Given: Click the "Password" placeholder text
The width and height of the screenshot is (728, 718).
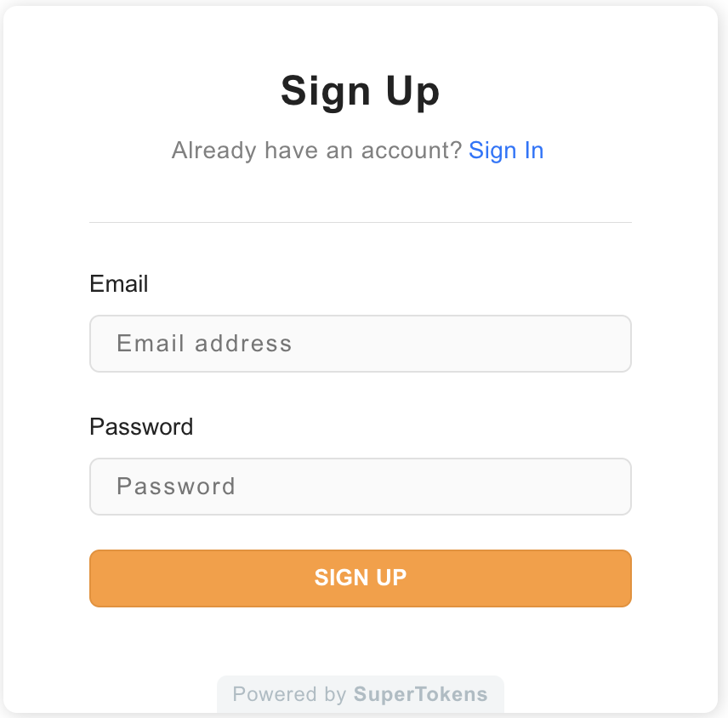Looking at the screenshot, I should [x=176, y=487].
